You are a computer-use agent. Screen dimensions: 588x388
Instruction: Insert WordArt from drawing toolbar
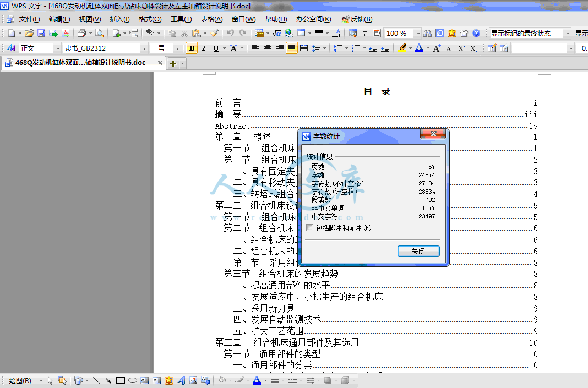point(181,380)
